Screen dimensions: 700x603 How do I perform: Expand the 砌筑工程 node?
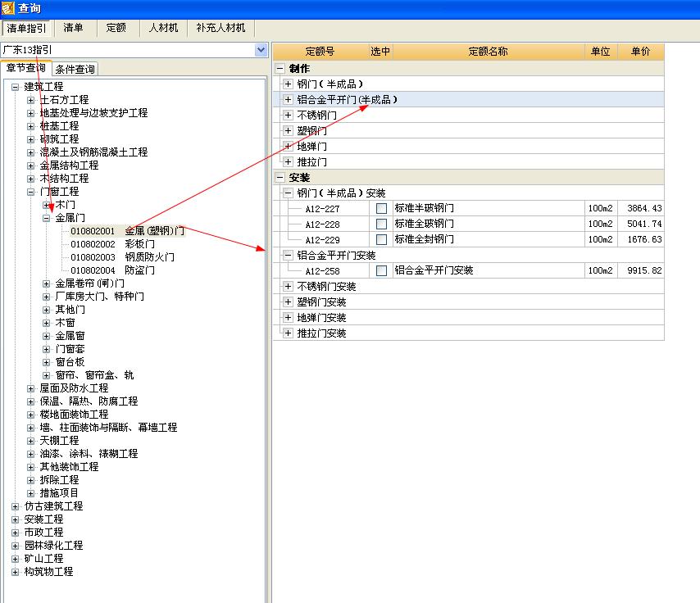pos(31,139)
